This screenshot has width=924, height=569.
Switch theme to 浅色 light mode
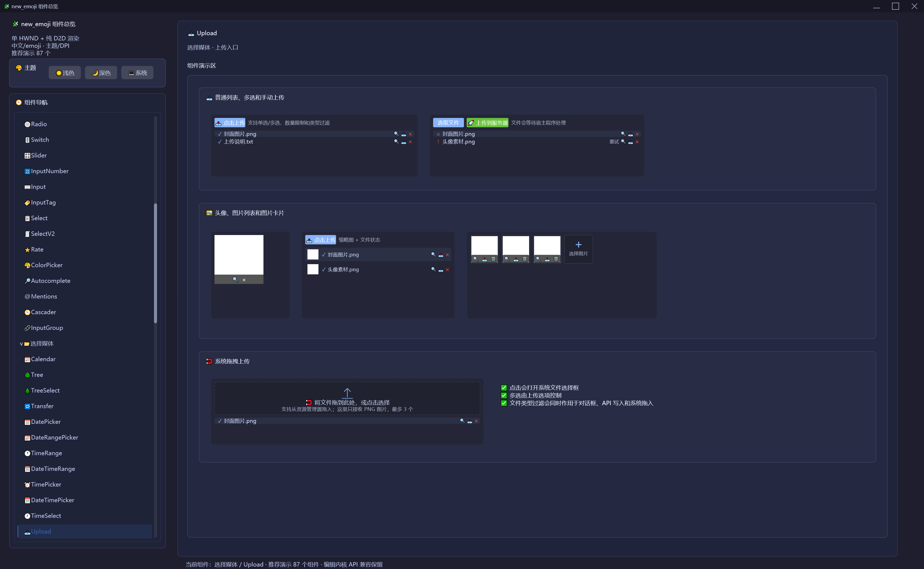[65, 73]
